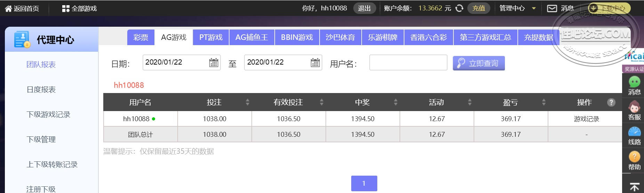Click the line speed gauge icon
Screen dimensions: 644x193
point(634,132)
